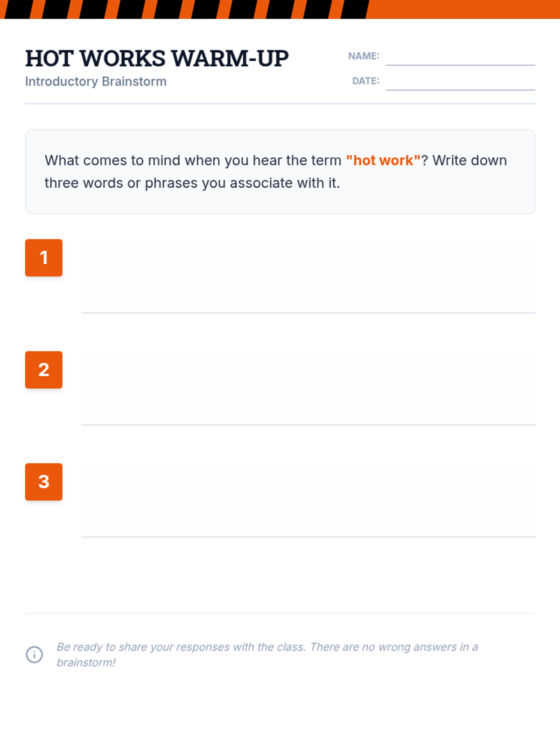Viewport: 560px width, 747px height.
Task: Click the Date input line
Action: pyautogui.click(x=460, y=83)
